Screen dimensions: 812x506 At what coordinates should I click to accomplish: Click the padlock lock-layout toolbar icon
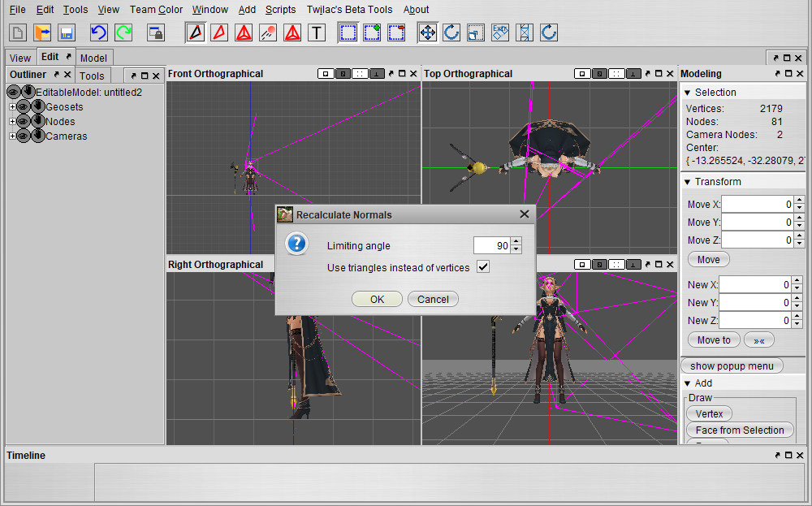[x=155, y=32]
